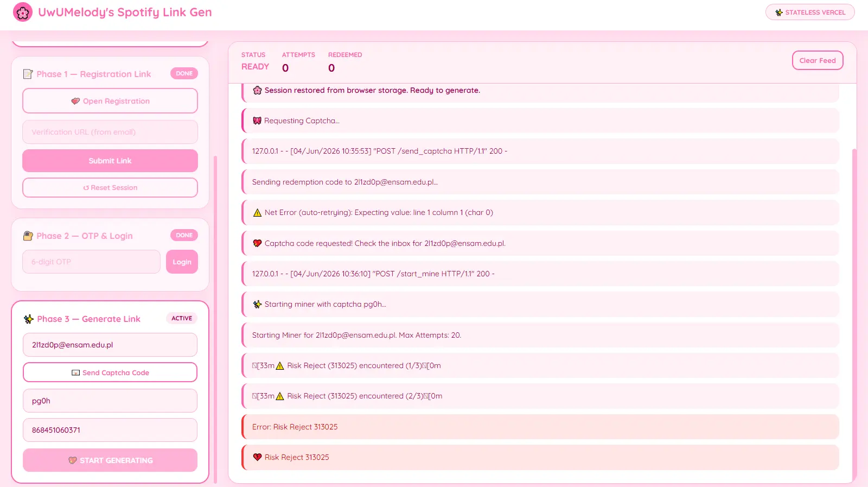The image size is (868, 487).
Task: Click warning icon on Risk Reject (1/3) entry
Action: click(280, 366)
